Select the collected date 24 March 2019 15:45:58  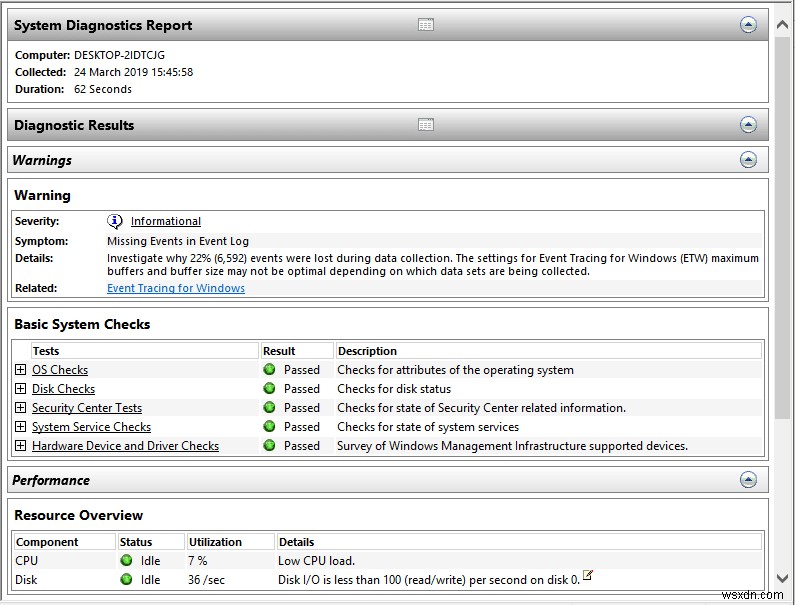pyautogui.click(x=133, y=72)
